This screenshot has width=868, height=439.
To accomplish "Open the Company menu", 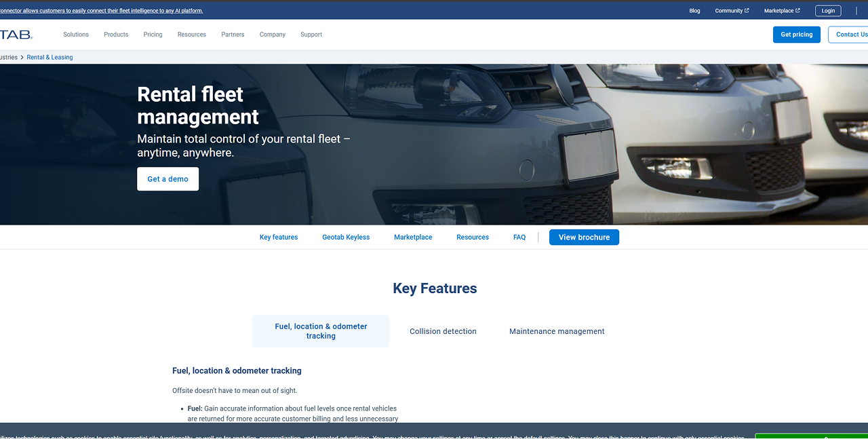I will [x=273, y=35].
